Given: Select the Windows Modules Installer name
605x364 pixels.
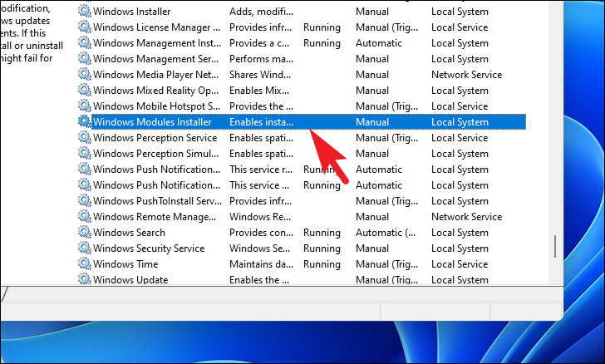Looking at the screenshot, I should click(152, 122).
